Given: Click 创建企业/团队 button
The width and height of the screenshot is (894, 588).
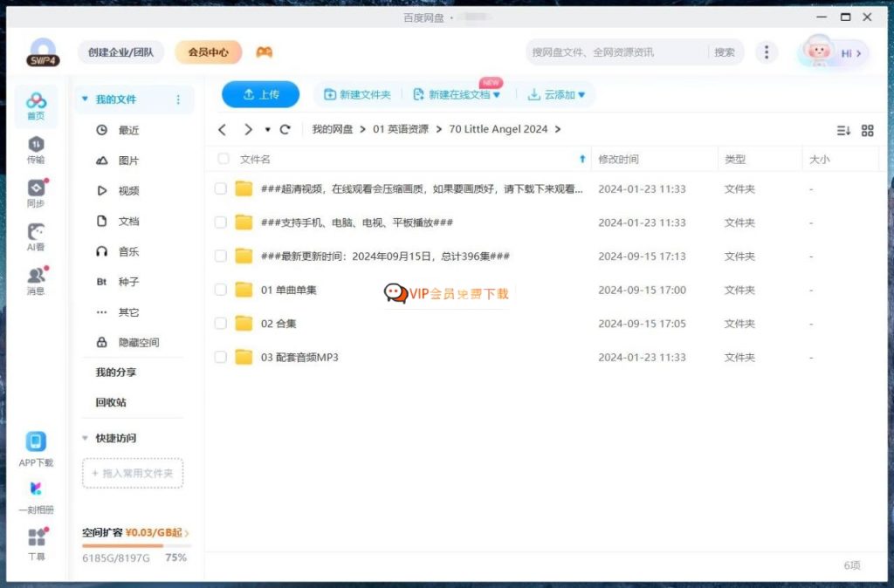Looking at the screenshot, I should coord(120,52).
